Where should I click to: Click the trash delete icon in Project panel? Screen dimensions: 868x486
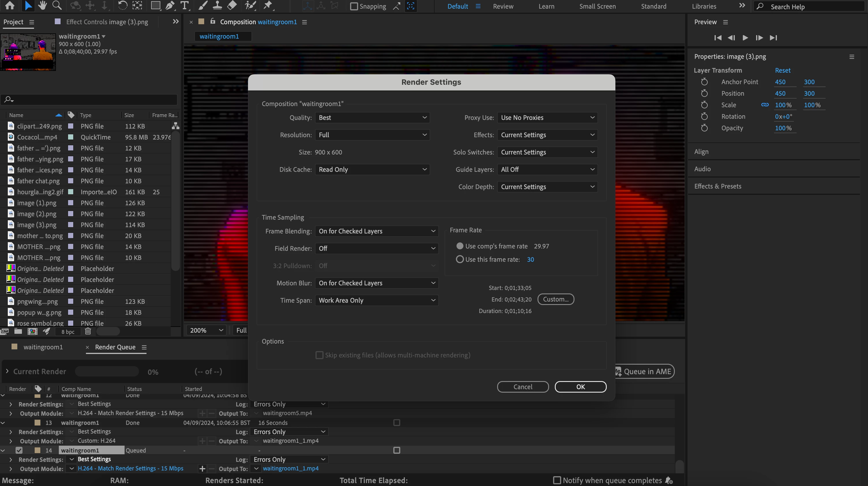(x=88, y=331)
